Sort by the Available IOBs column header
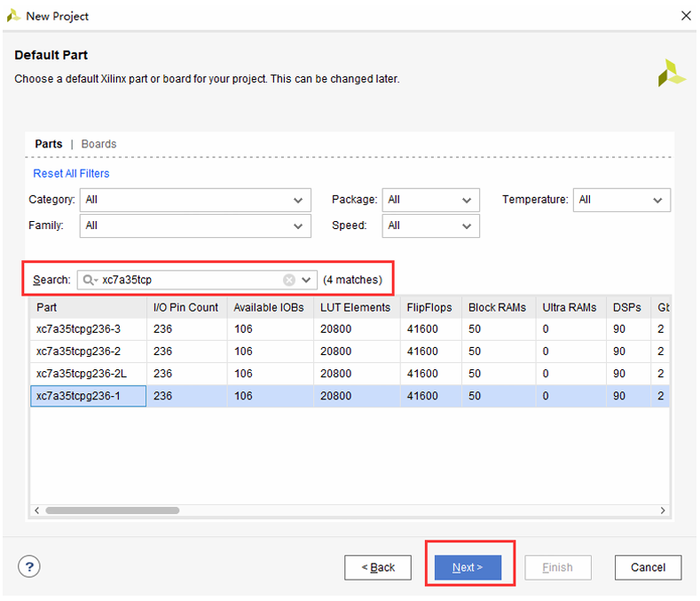The image size is (700, 601). 270,307
